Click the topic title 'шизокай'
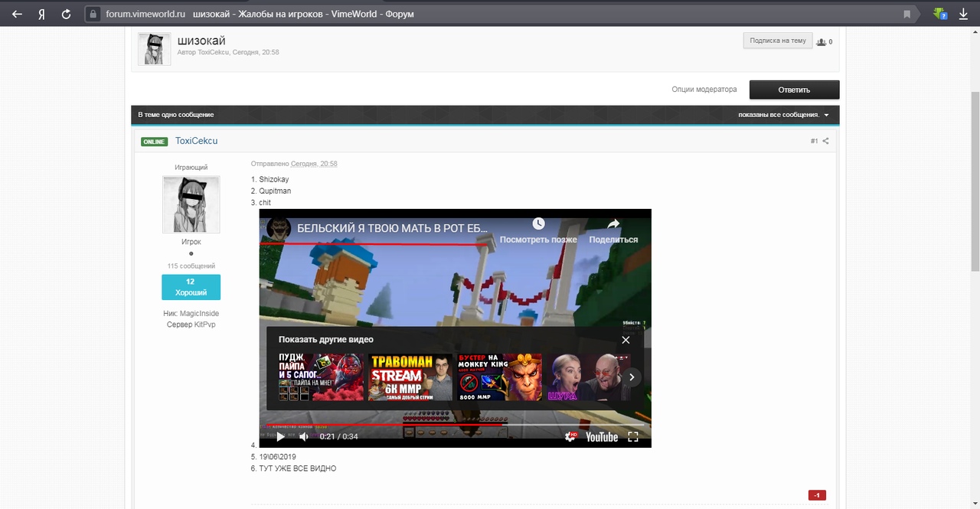980x509 pixels. (x=201, y=41)
